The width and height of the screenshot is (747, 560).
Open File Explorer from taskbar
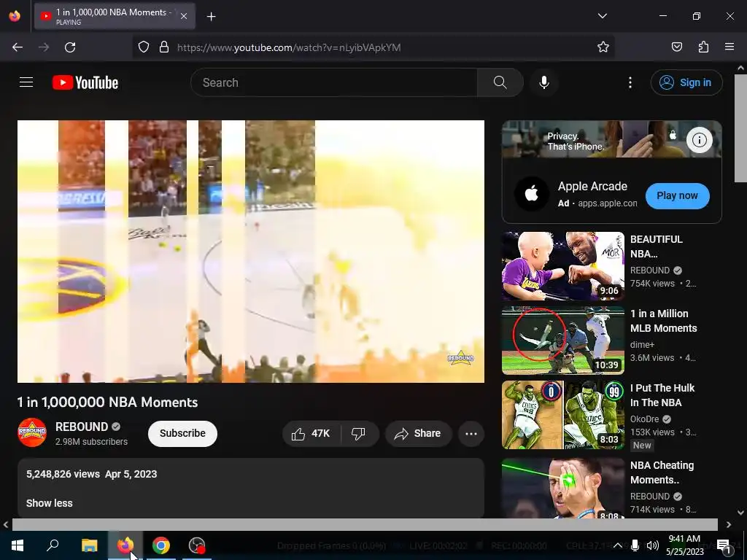89,545
